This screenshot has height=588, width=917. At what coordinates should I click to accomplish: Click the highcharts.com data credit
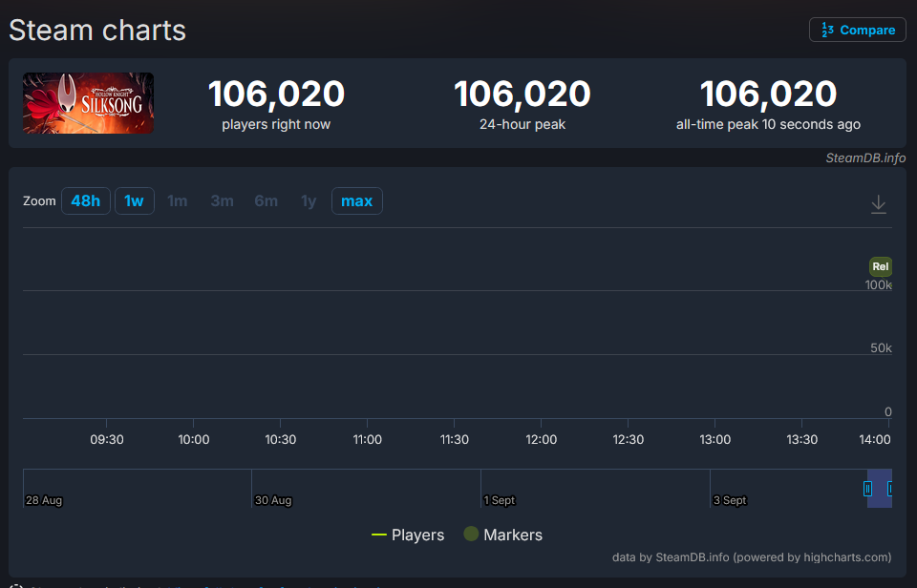(x=752, y=557)
